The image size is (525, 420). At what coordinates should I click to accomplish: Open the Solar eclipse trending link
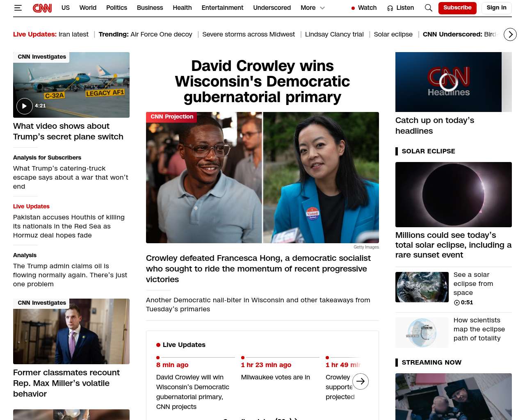tap(393, 34)
